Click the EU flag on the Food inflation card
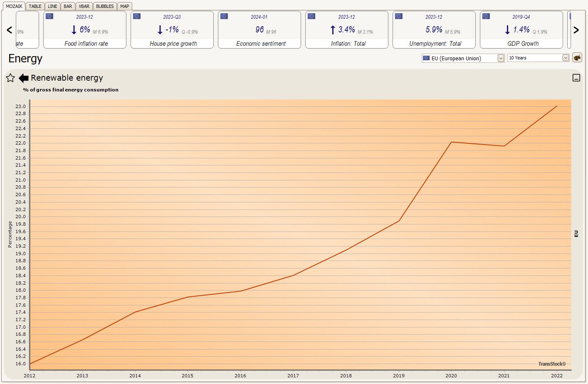The width and height of the screenshot is (588, 384). coord(49,17)
